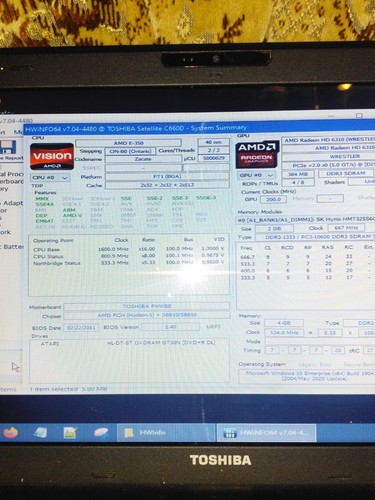Open Firefox from the taskbar

(x=10, y=433)
